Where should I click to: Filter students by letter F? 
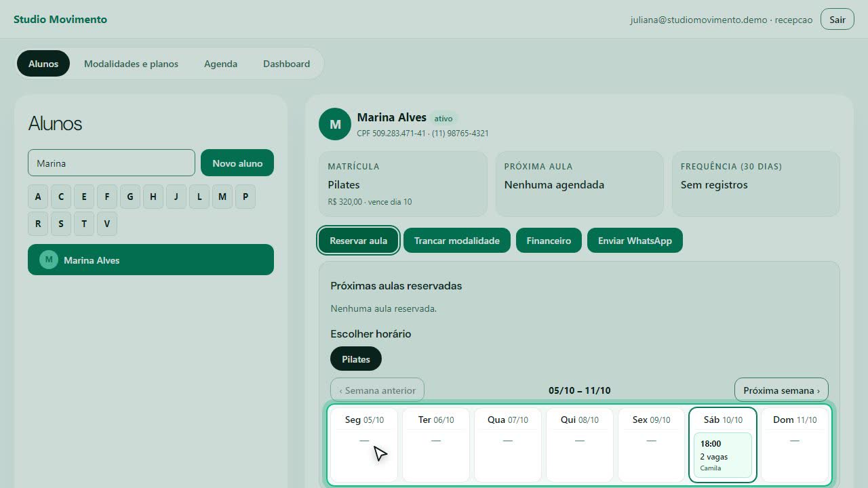coord(107,197)
